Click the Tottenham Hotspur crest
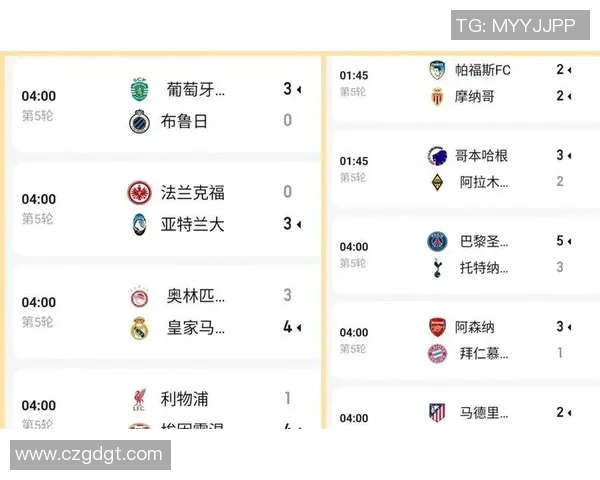Image resolution: width=600 pixels, height=480 pixels. pyautogui.click(x=436, y=267)
